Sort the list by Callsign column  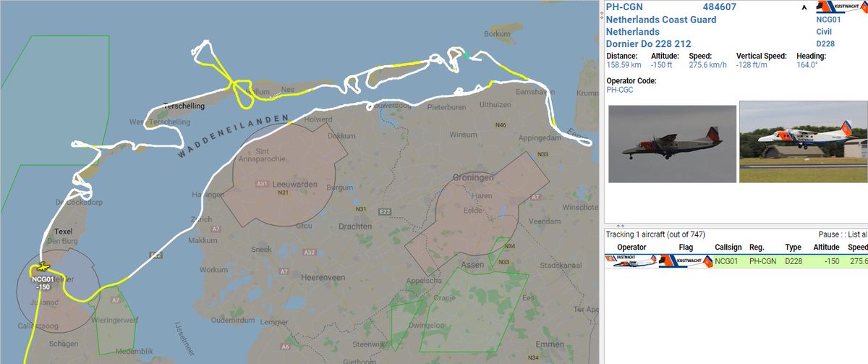pos(728,247)
